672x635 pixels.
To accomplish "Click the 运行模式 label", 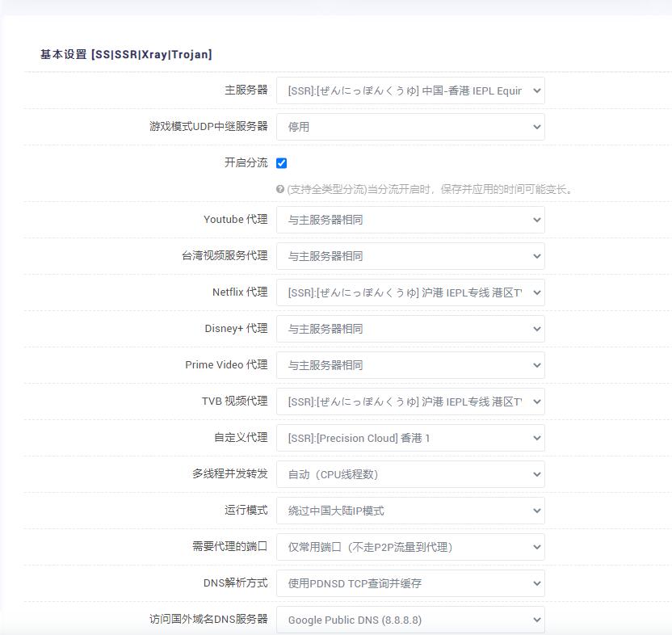I will point(246,510).
